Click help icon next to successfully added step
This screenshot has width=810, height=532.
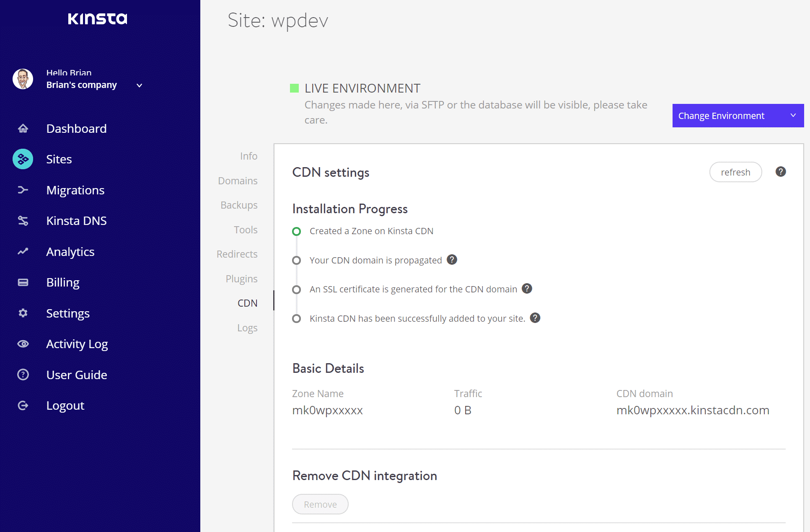535,318
